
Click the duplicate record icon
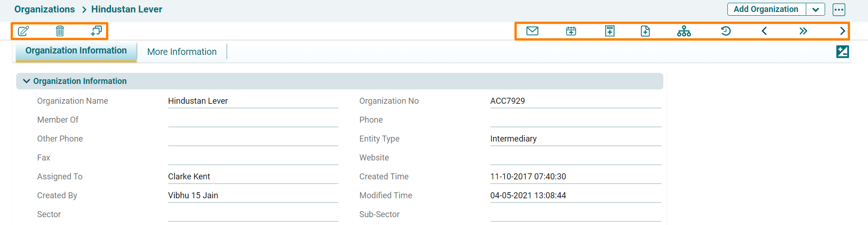pyautogui.click(x=96, y=31)
